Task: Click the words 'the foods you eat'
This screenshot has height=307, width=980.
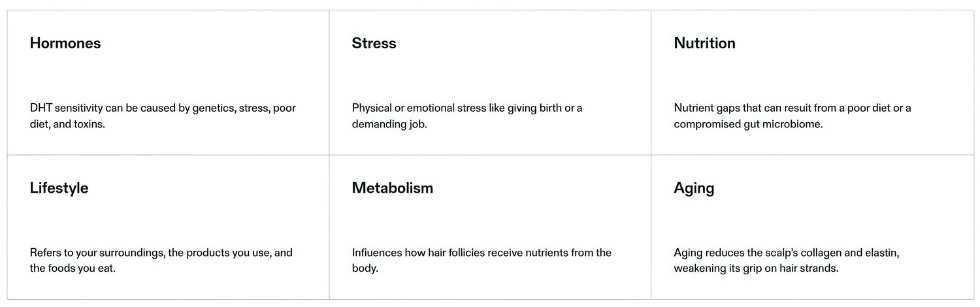Action: [x=73, y=268]
